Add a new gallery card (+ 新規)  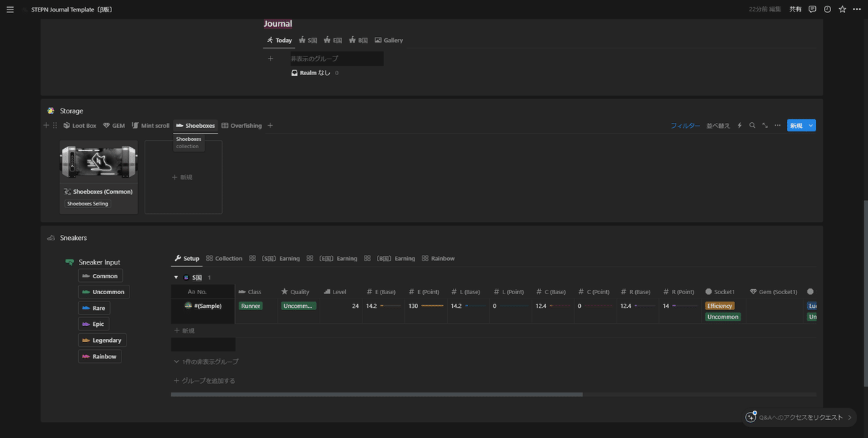pos(183,177)
